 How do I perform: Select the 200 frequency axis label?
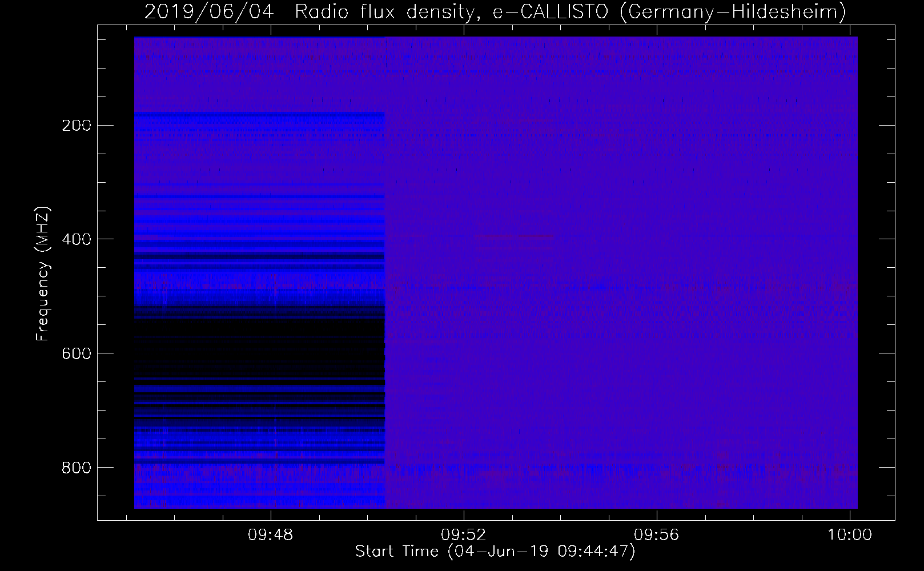(x=77, y=126)
